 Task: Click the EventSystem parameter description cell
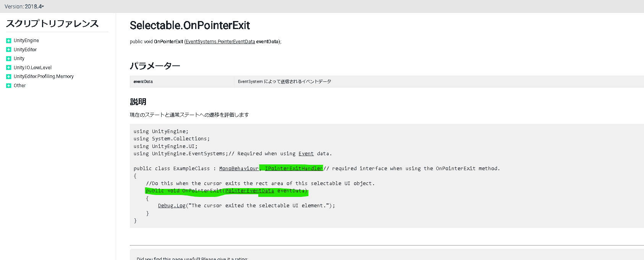click(439, 81)
